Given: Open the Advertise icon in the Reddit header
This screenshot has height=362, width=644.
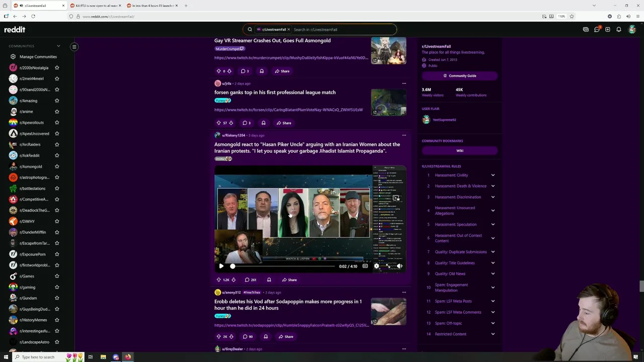Looking at the screenshot, I should point(586,29).
